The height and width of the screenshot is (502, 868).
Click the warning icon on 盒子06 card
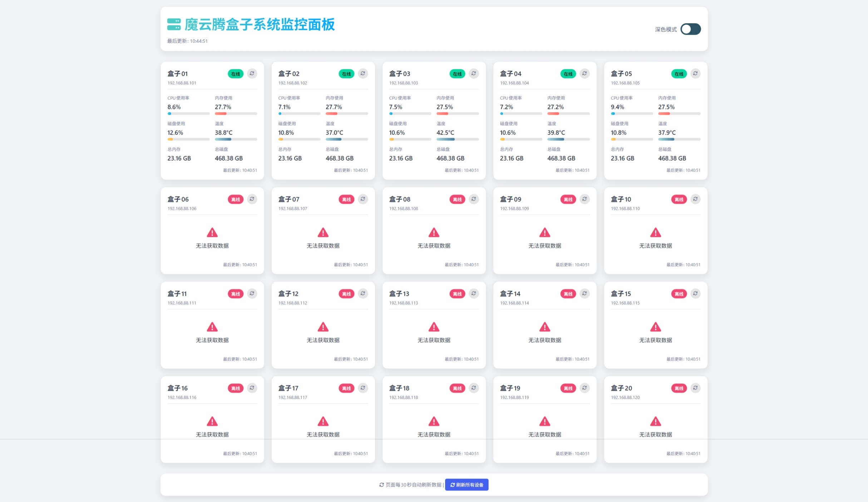pyautogui.click(x=212, y=232)
